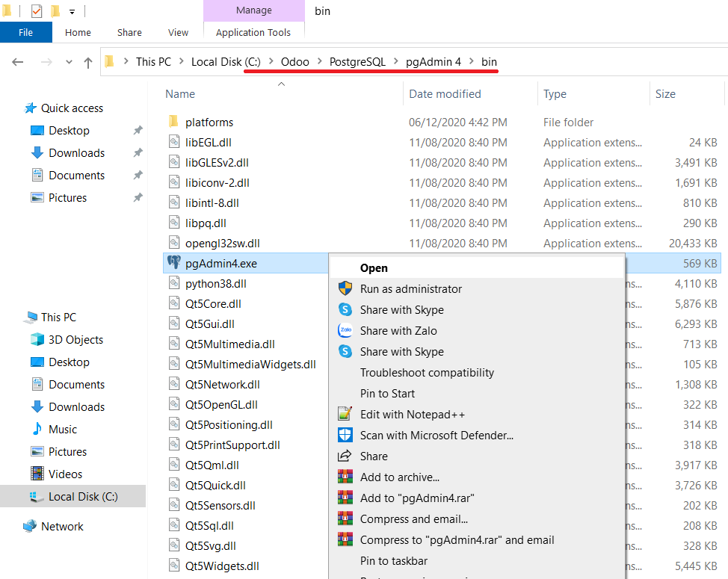Open the Quick Access Toolbar customize dropdown
This screenshot has width=728, height=579.
pos(72,12)
